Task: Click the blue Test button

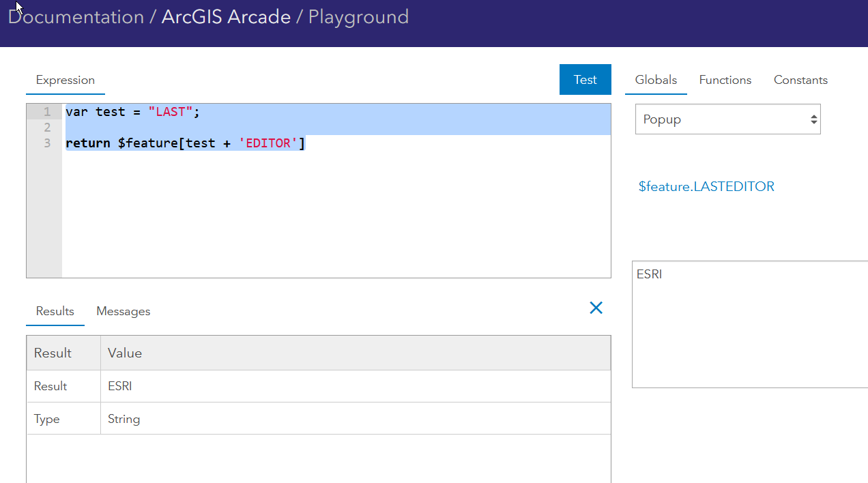Action: pos(585,80)
